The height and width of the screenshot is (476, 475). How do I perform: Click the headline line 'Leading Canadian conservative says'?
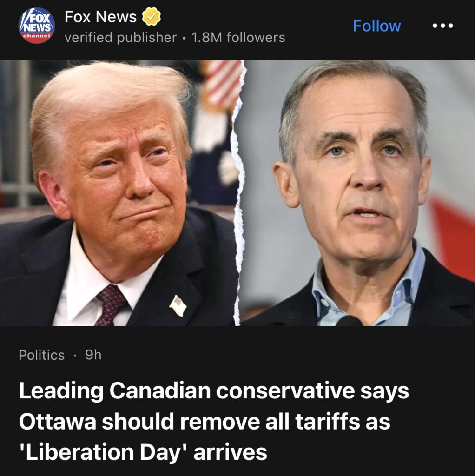[214, 390]
